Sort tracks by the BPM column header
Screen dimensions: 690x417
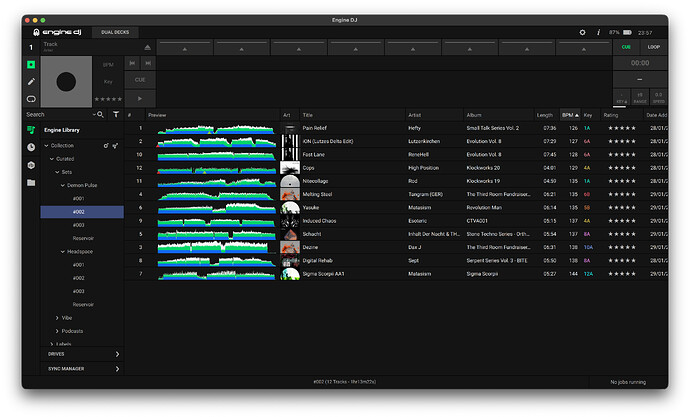569,115
